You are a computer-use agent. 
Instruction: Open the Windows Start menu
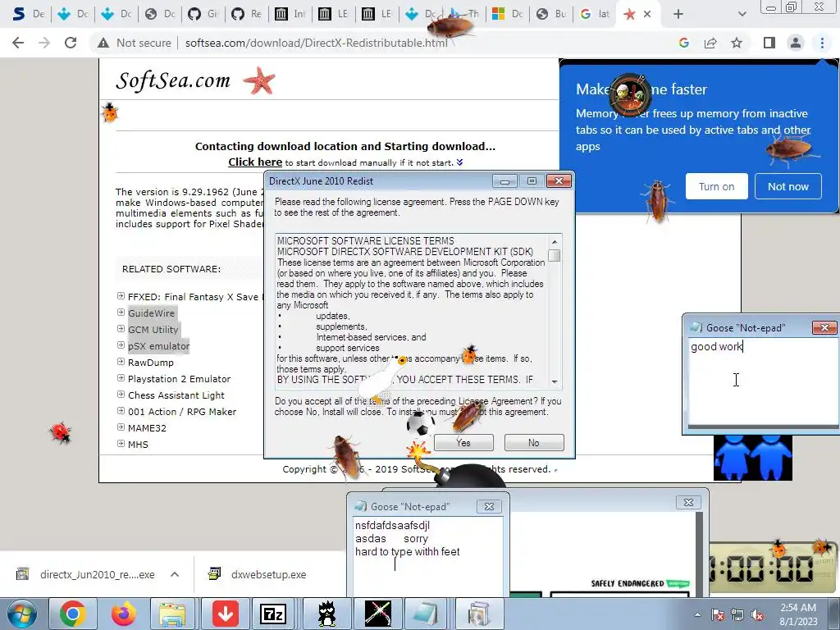tap(22, 614)
